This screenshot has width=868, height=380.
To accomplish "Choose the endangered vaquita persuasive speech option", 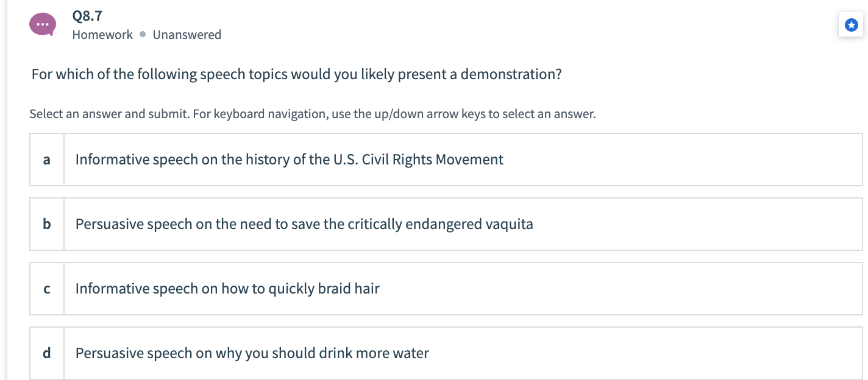I will (x=304, y=224).
